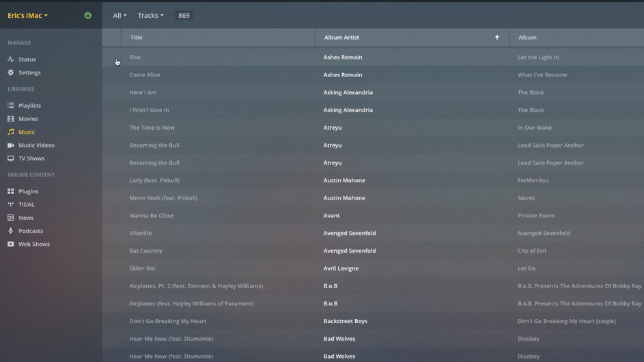Screen dimensions: 644x362
Task: Select the track The Time Is Now
Action: [152, 127]
